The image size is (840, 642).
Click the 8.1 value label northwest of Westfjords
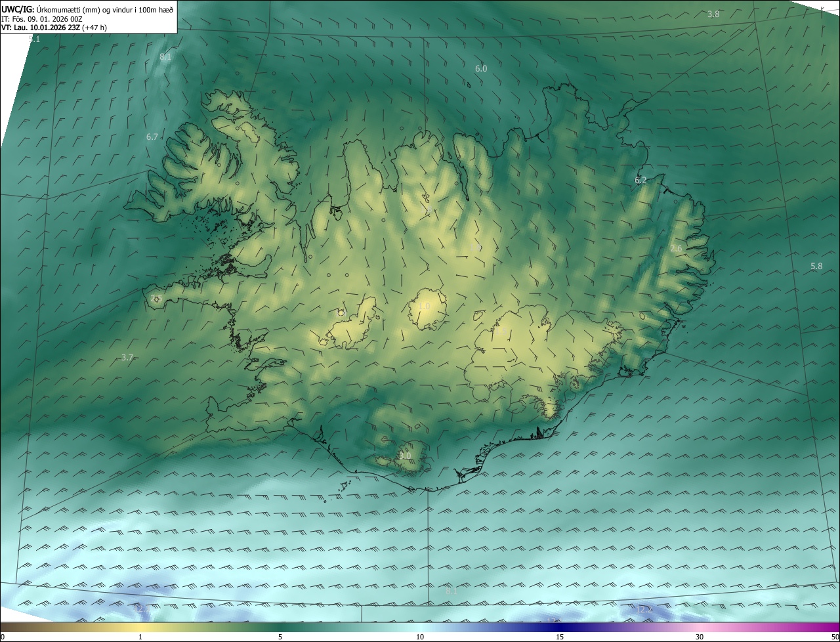tap(165, 56)
